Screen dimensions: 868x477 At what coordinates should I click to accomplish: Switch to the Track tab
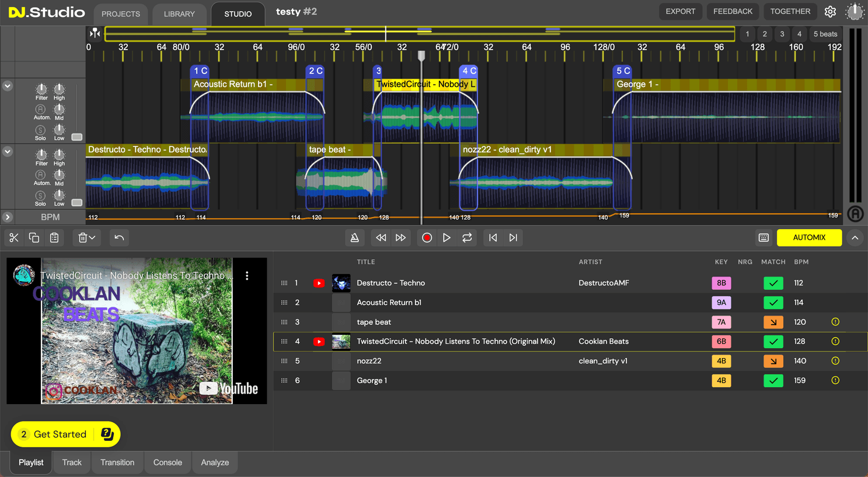coord(72,462)
